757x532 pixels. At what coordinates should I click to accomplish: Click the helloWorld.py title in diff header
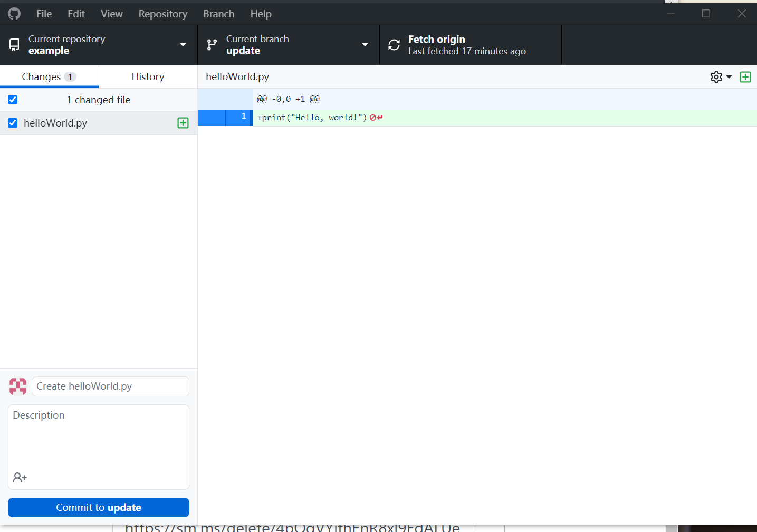pos(237,76)
